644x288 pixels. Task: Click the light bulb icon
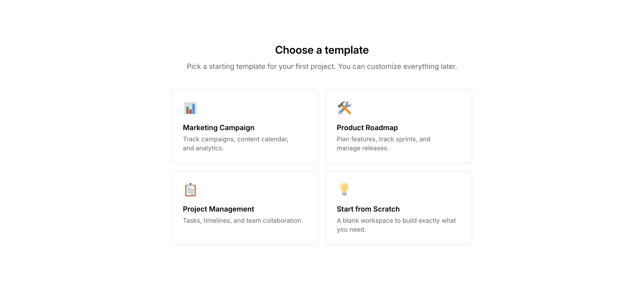pos(344,189)
